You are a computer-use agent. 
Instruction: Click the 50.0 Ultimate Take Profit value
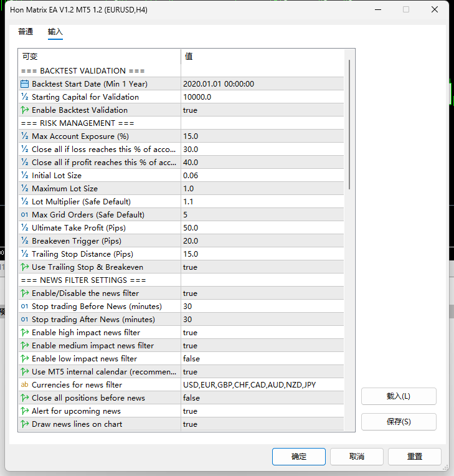click(191, 227)
